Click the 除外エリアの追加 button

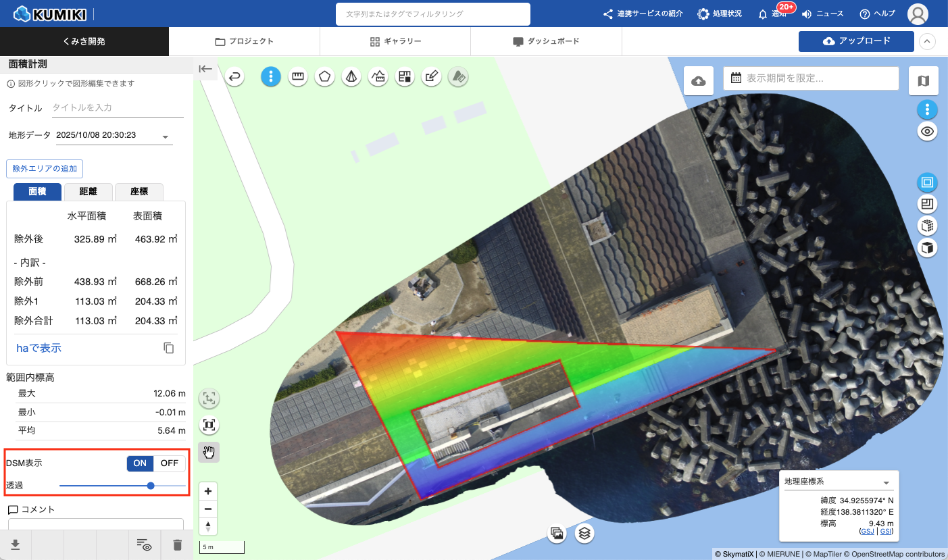[x=45, y=168]
